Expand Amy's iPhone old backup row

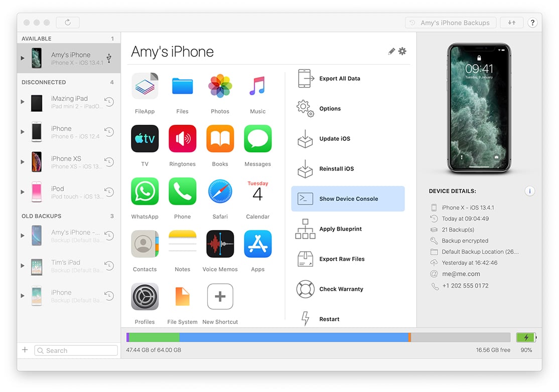23,236
